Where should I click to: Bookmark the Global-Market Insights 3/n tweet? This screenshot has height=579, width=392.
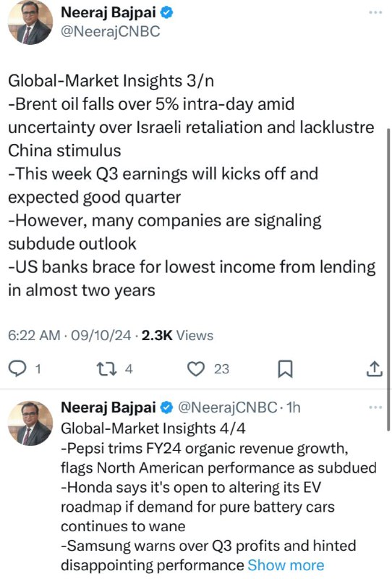click(x=285, y=369)
